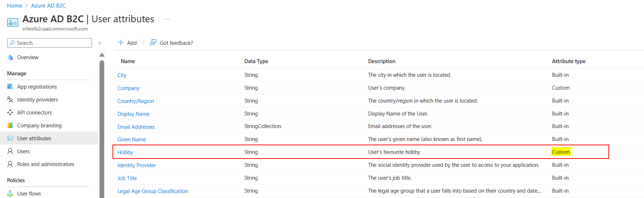Click the Azure AD B2C service icon
The width and height of the screenshot is (644, 198).
[x=13, y=23]
